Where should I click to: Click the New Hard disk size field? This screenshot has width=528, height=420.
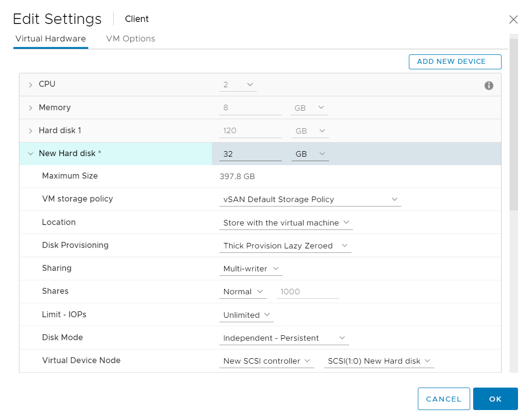pos(250,154)
